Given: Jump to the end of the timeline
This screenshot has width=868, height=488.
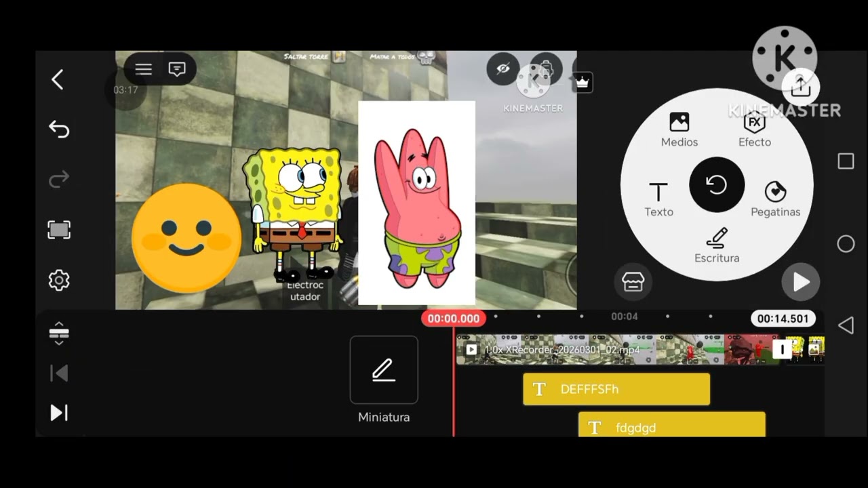Looking at the screenshot, I should pos(59,412).
